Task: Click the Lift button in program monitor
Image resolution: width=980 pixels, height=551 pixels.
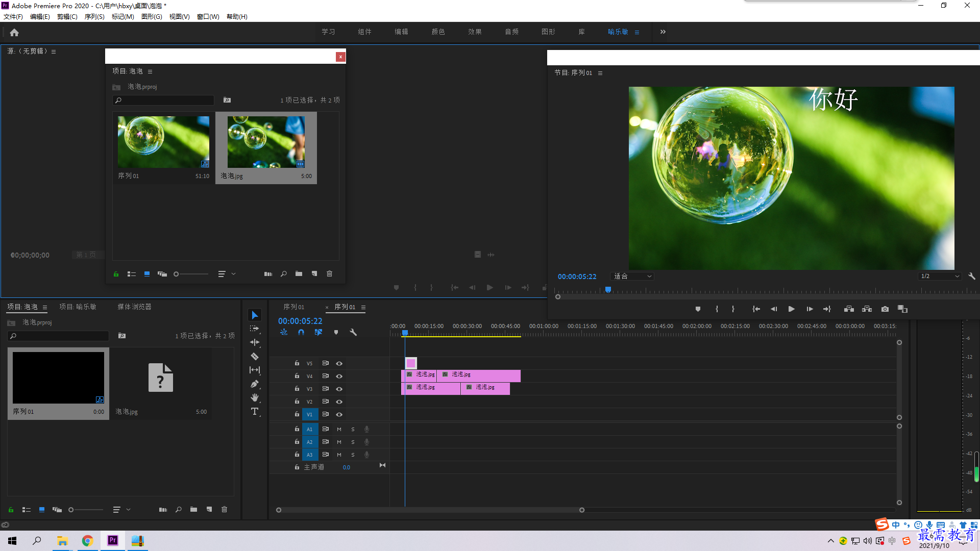Action: (x=849, y=309)
